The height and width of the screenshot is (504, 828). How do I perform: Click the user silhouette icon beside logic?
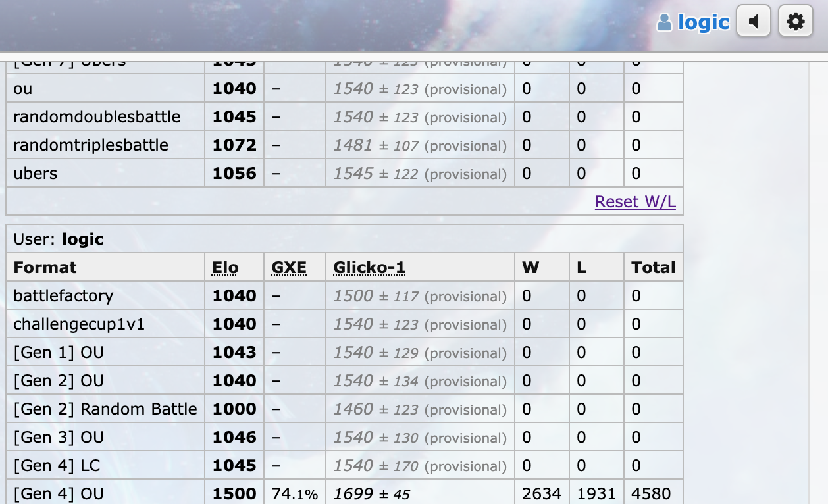[x=665, y=22]
